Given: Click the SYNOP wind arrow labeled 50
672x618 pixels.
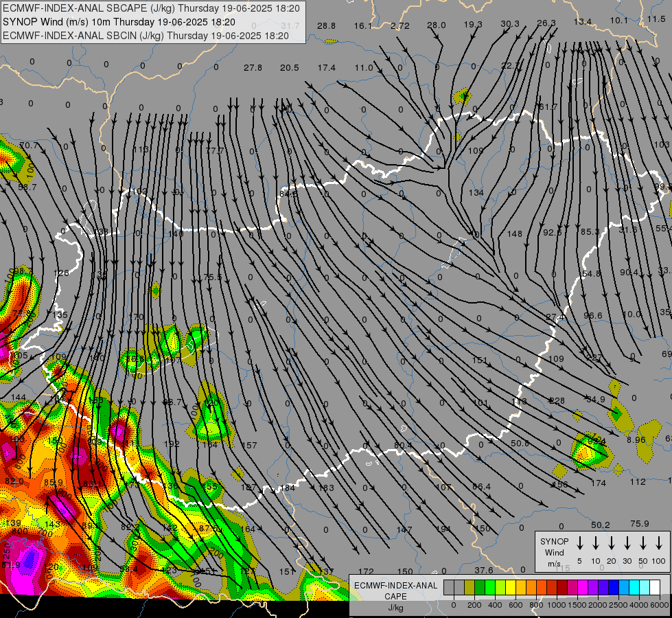Looking at the screenshot, I should pyautogui.click(x=643, y=543).
